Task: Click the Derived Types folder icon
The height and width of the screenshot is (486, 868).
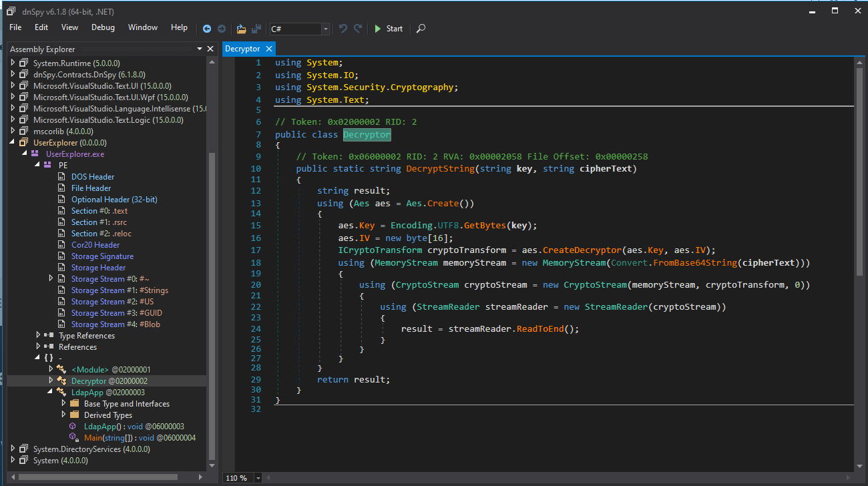Action: click(74, 415)
